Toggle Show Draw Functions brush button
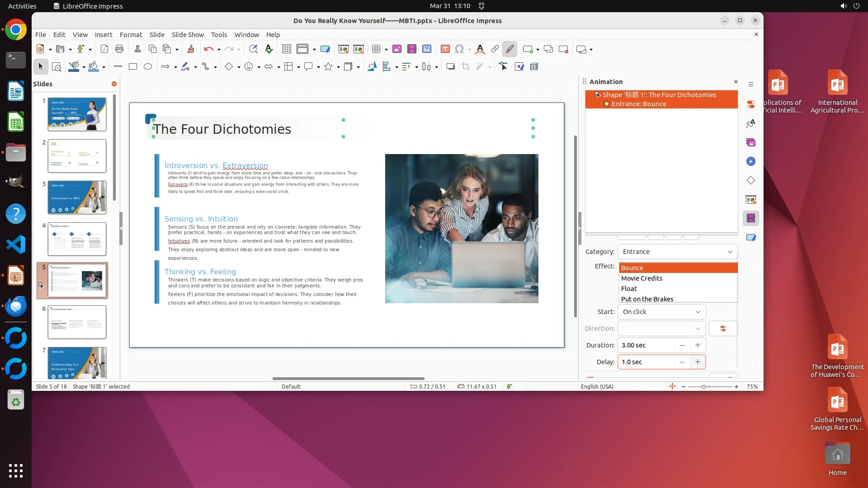 (x=509, y=49)
